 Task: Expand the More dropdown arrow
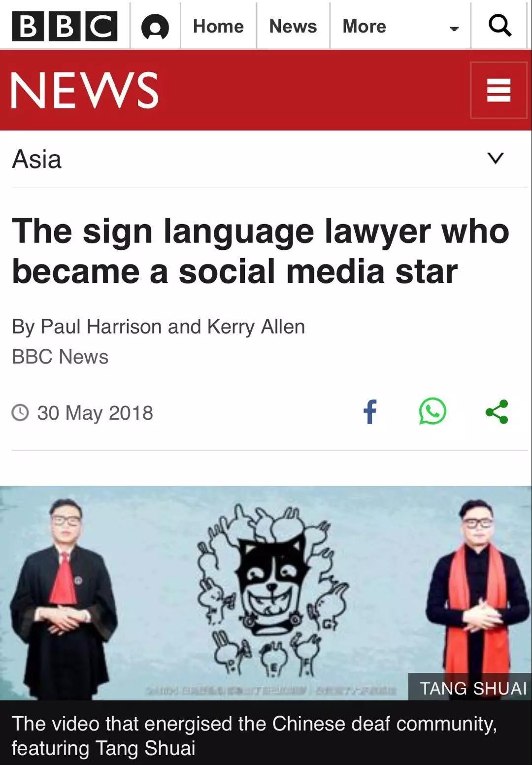pyautogui.click(x=454, y=29)
